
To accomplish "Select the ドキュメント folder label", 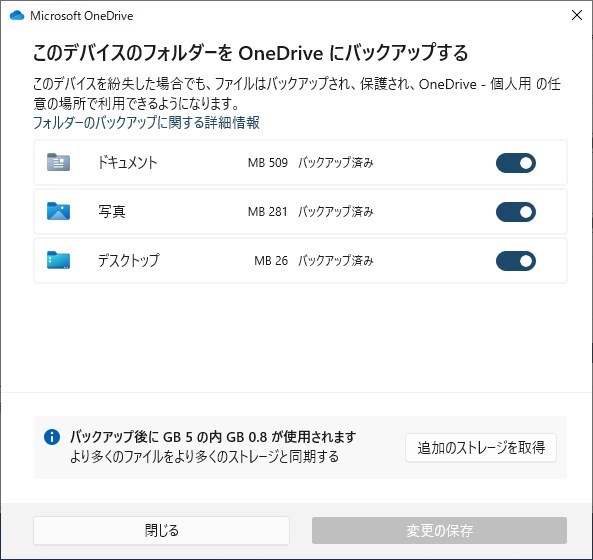I will point(127,163).
